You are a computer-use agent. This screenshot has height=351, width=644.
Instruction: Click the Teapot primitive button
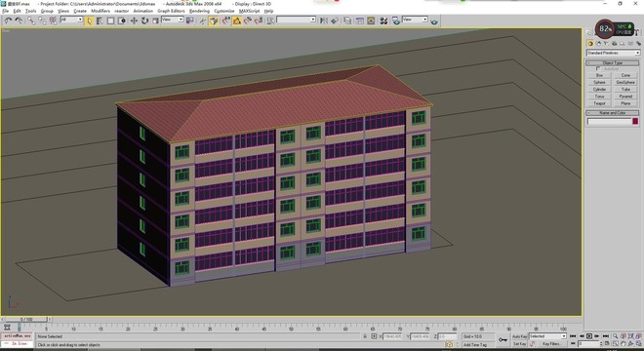tap(599, 103)
